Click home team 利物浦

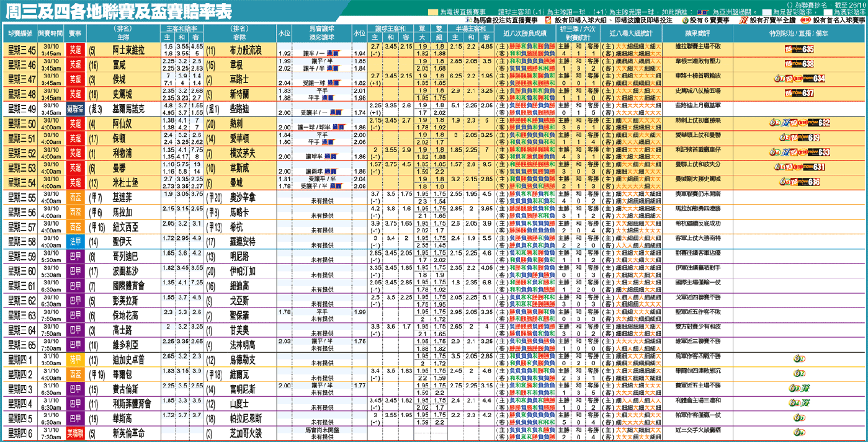coord(122,152)
